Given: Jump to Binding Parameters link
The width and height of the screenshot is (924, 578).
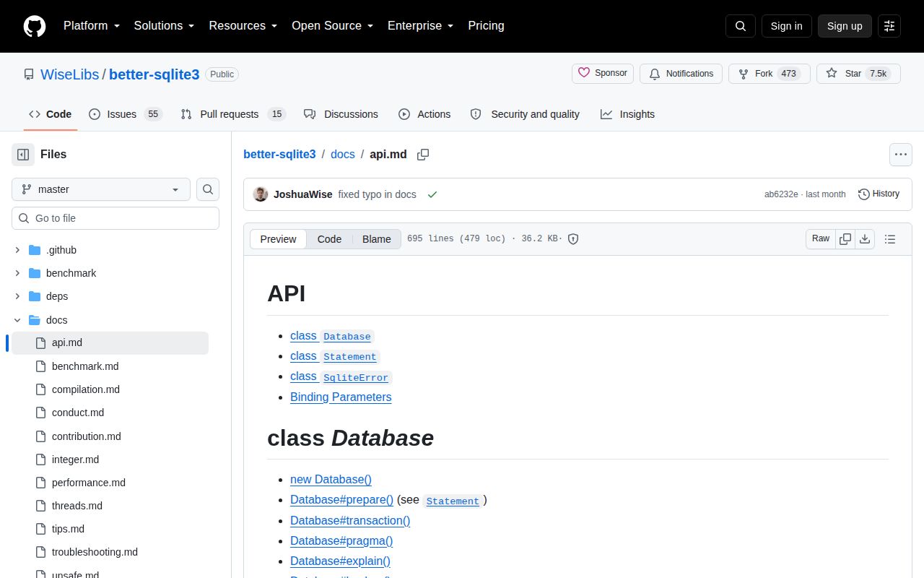Looking at the screenshot, I should click(341, 397).
